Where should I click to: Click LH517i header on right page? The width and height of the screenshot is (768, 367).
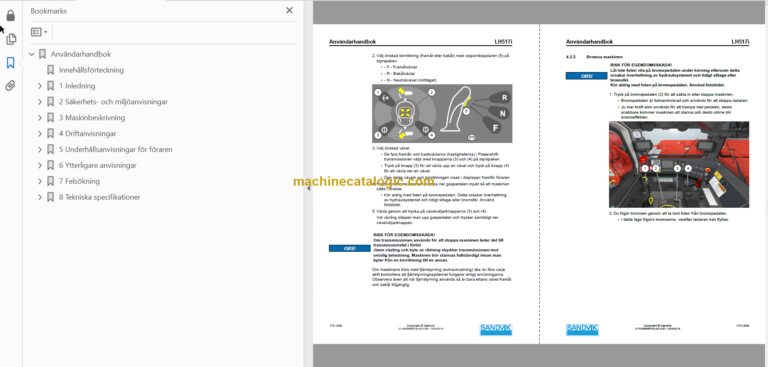pyautogui.click(x=740, y=42)
